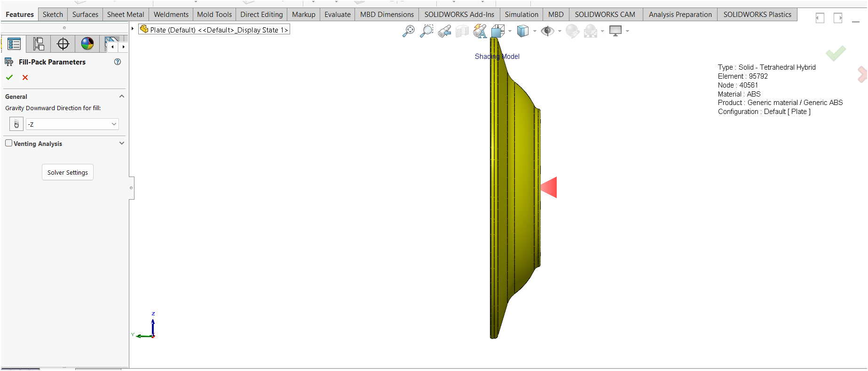Open the Analysis Preparation tab
Image resolution: width=868 pixels, height=371 pixels.
(x=680, y=15)
